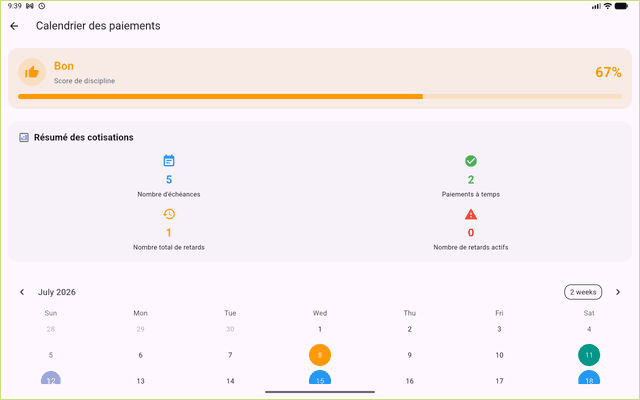Tap the July 2026 month header
Image resolution: width=640 pixels, height=400 pixels.
(x=57, y=292)
